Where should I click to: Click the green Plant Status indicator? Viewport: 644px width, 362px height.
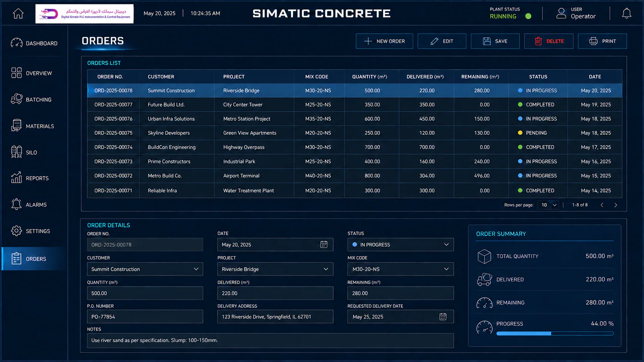coord(528,16)
